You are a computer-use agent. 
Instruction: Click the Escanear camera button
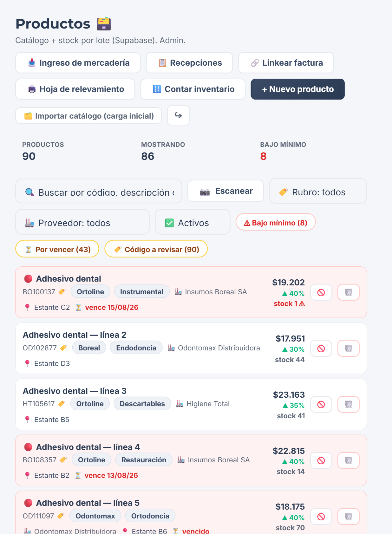(x=225, y=191)
